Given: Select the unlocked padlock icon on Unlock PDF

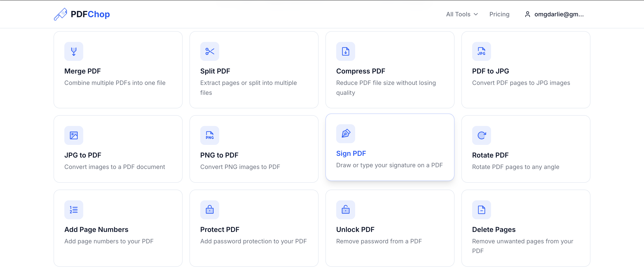Looking at the screenshot, I should (345, 210).
